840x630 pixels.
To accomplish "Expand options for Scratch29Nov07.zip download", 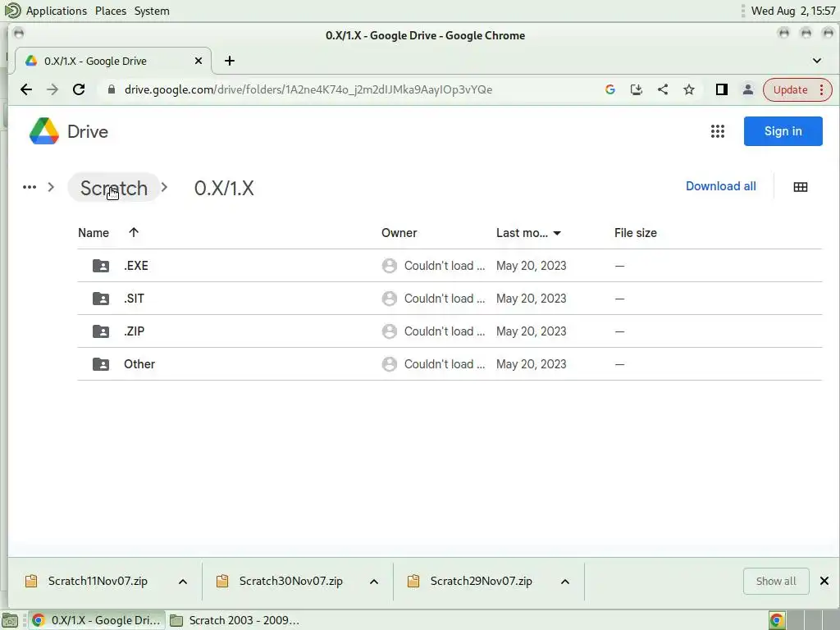I will click(564, 582).
